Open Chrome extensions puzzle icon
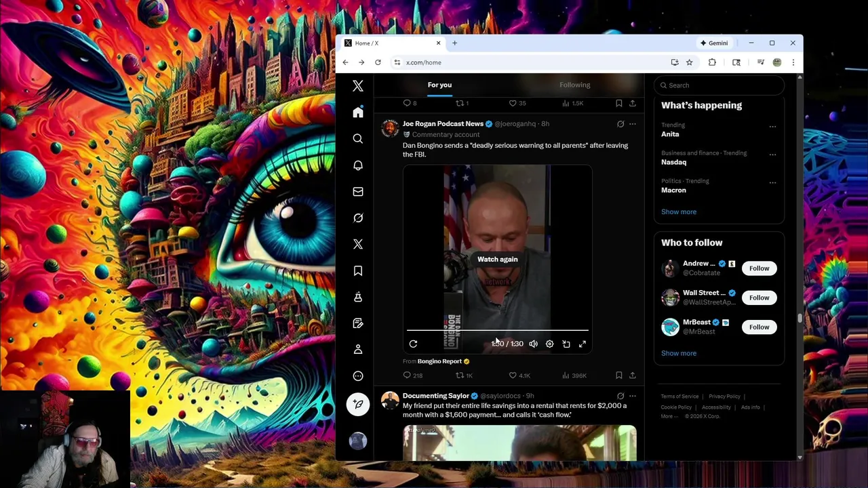Image resolution: width=868 pixels, height=488 pixels. (712, 62)
